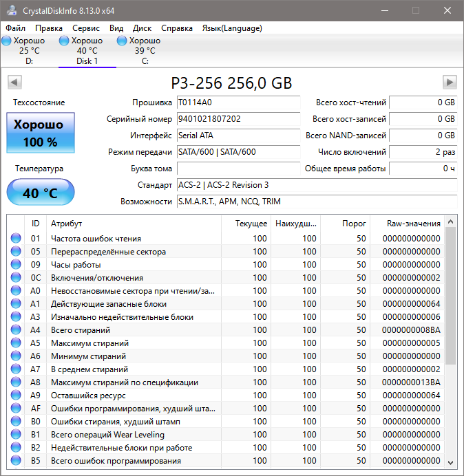Click status orb for attribute B5 row
The width and height of the screenshot is (464, 476).
click(16, 461)
